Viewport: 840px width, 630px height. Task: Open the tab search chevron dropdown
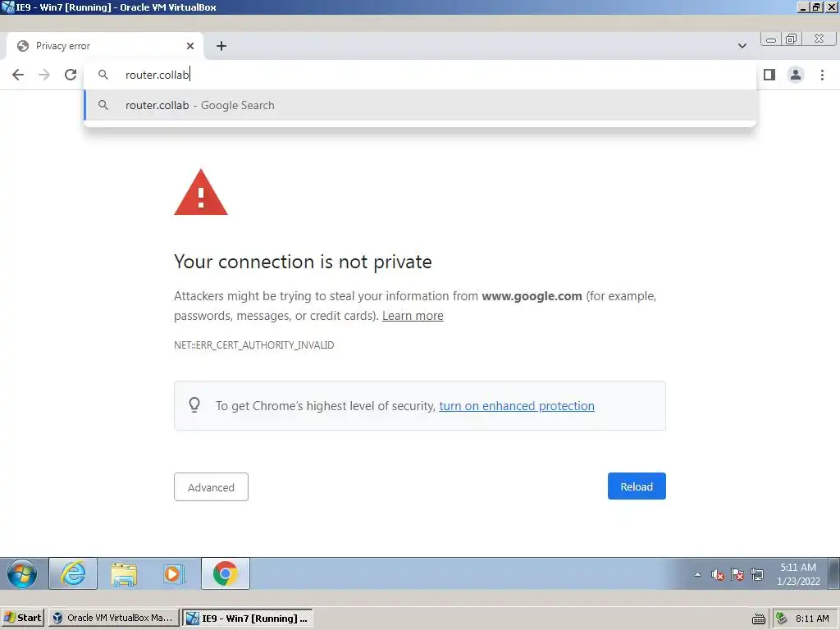point(742,46)
